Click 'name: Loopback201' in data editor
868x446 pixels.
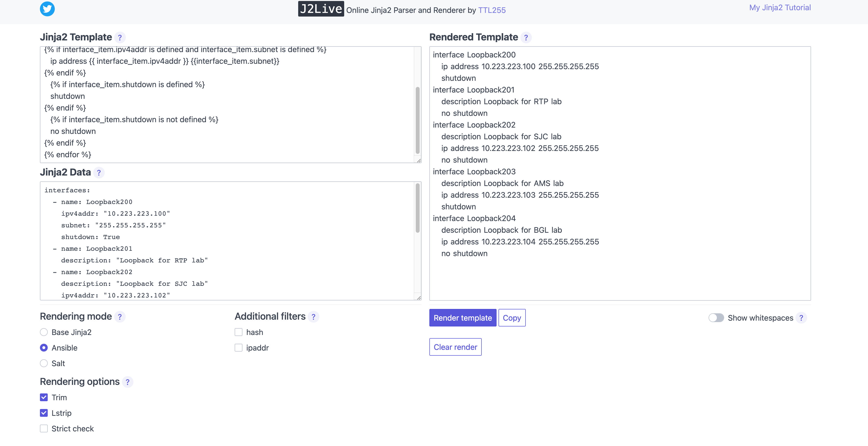97,249
